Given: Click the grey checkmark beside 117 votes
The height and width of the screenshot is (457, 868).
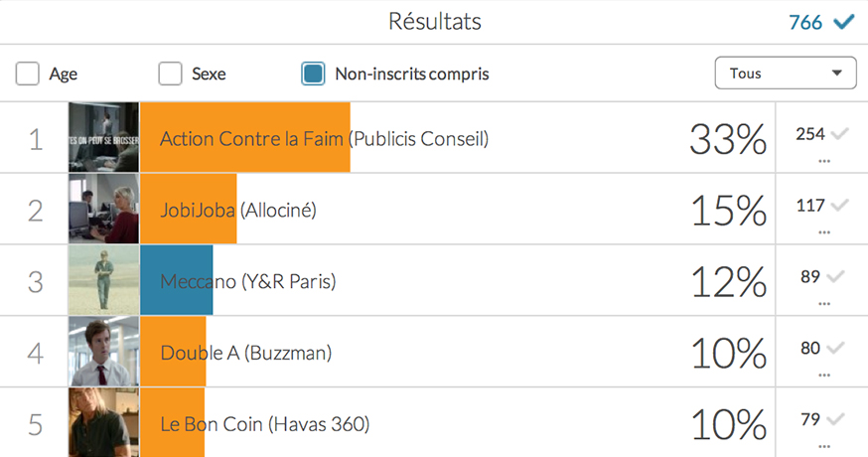Looking at the screenshot, I should (840, 205).
